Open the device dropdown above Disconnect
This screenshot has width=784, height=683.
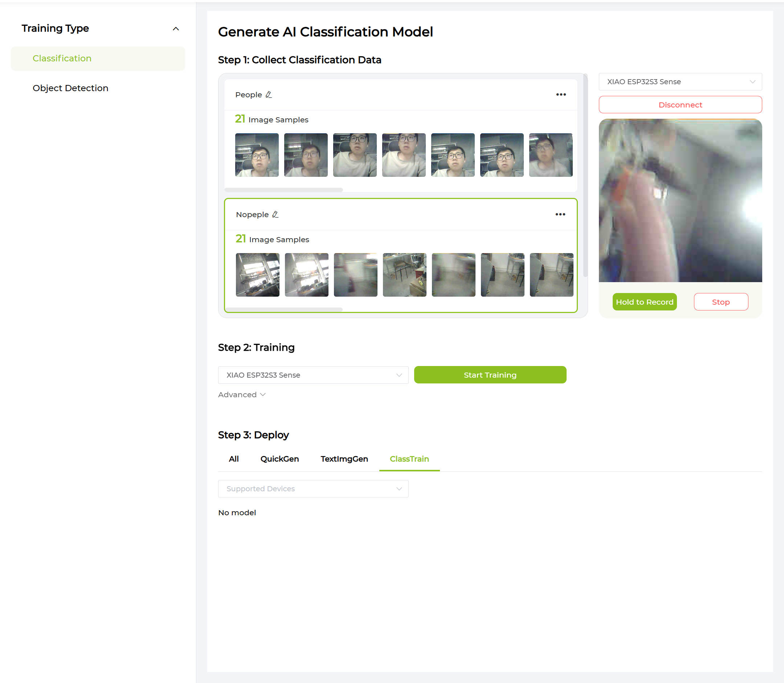[680, 82]
